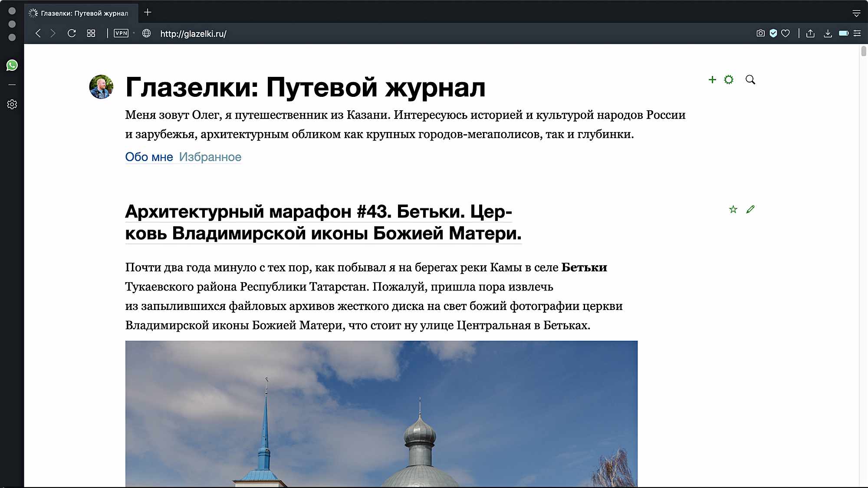Open the Избранное link

210,157
